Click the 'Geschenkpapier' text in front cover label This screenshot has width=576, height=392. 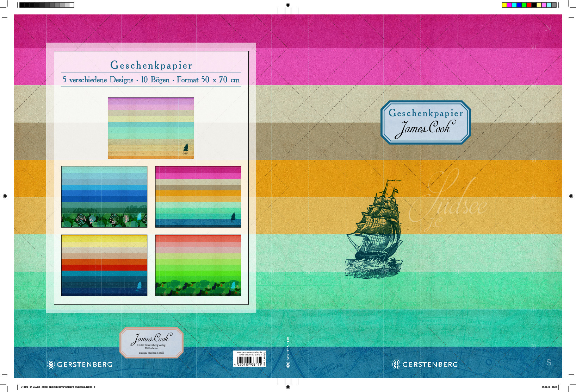click(x=426, y=113)
